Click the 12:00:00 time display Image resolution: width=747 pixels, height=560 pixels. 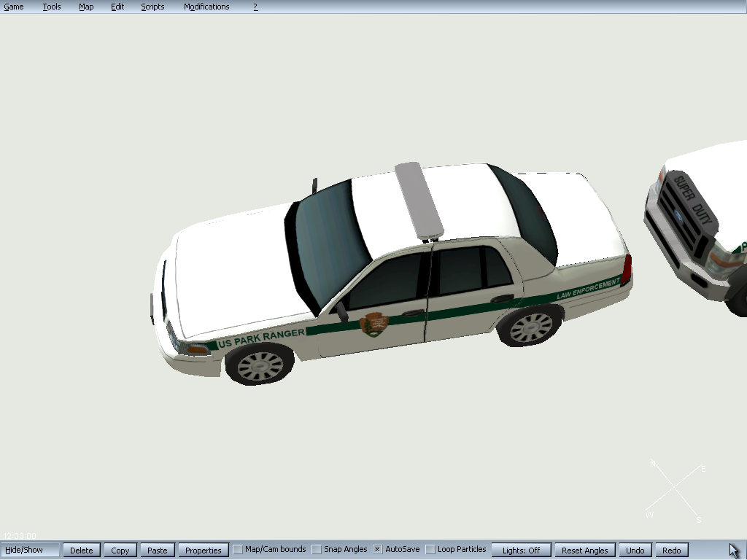tap(20, 536)
